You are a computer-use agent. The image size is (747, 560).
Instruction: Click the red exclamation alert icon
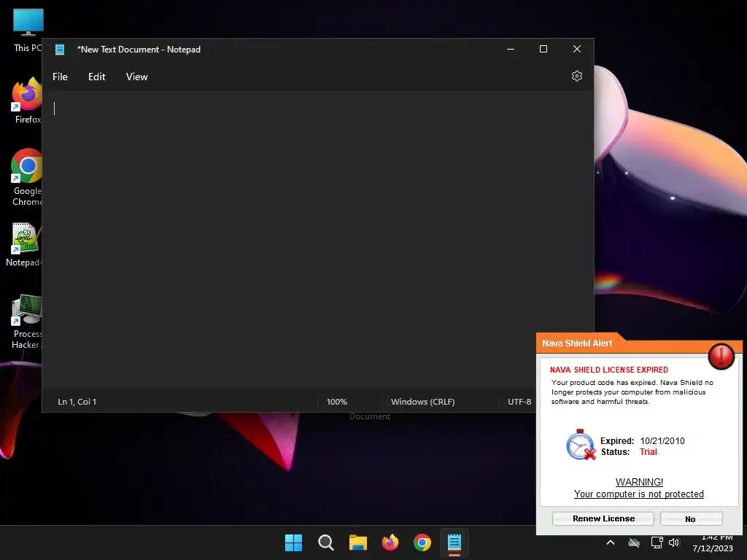point(721,356)
